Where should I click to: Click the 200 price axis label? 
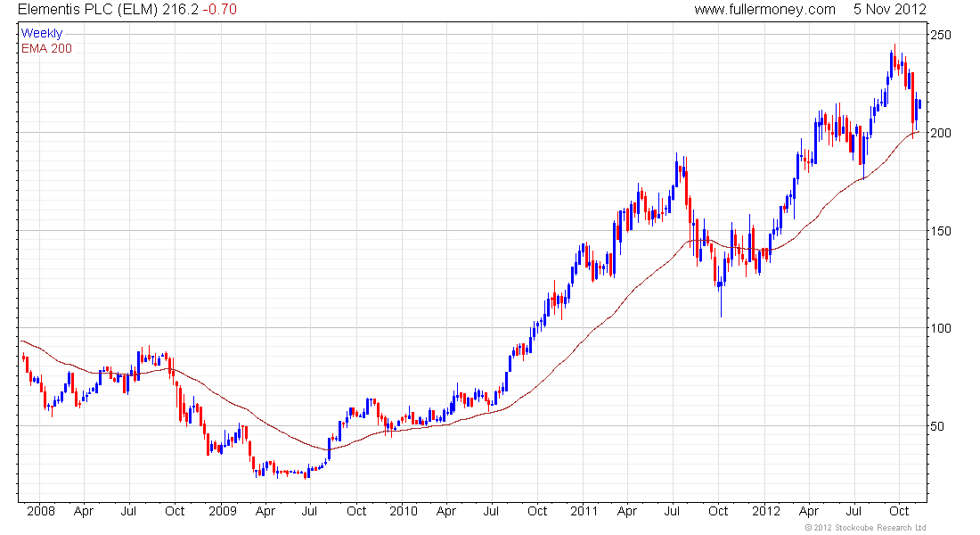(941, 133)
